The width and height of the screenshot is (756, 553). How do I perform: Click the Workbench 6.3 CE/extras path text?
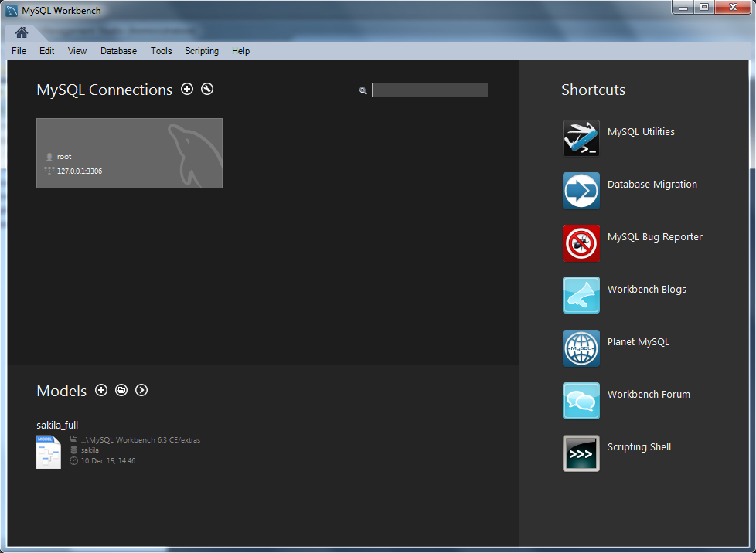[x=141, y=439]
